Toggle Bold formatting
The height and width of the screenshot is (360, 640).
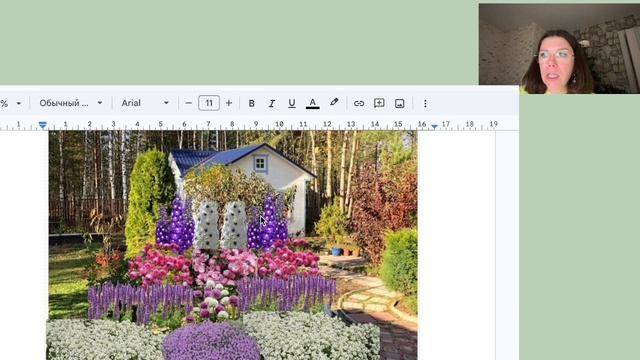click(x=251, y=104)
